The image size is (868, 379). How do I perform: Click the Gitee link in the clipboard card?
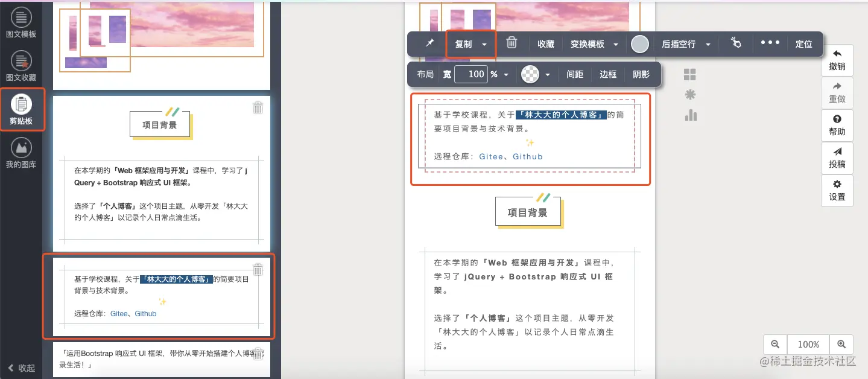click(119, 314)
